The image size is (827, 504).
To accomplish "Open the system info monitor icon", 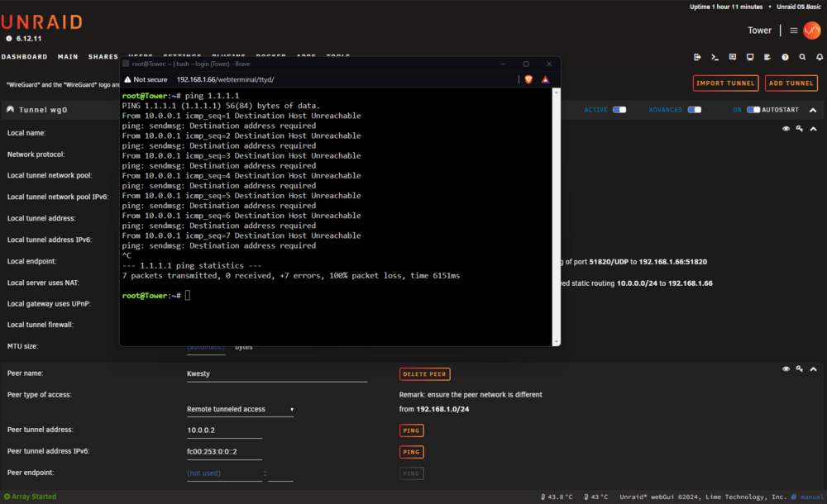I will point(750,57).
